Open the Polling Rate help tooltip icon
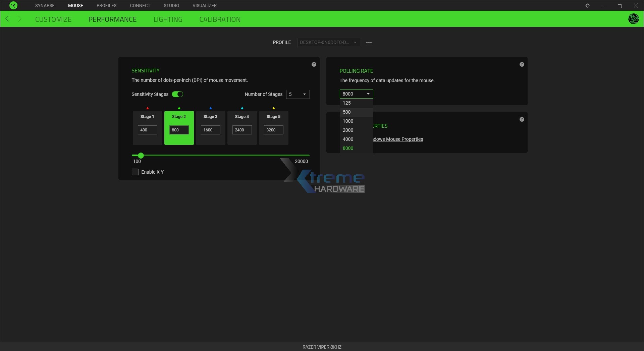Image resolution: width=644 pixels, height=351 pixels. 522,64
